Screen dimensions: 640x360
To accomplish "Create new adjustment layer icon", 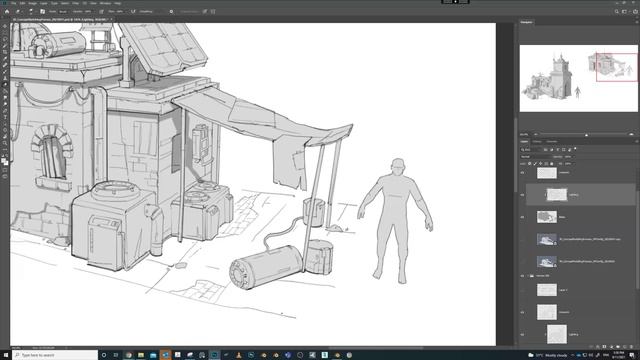I will (x=611, y=347).
